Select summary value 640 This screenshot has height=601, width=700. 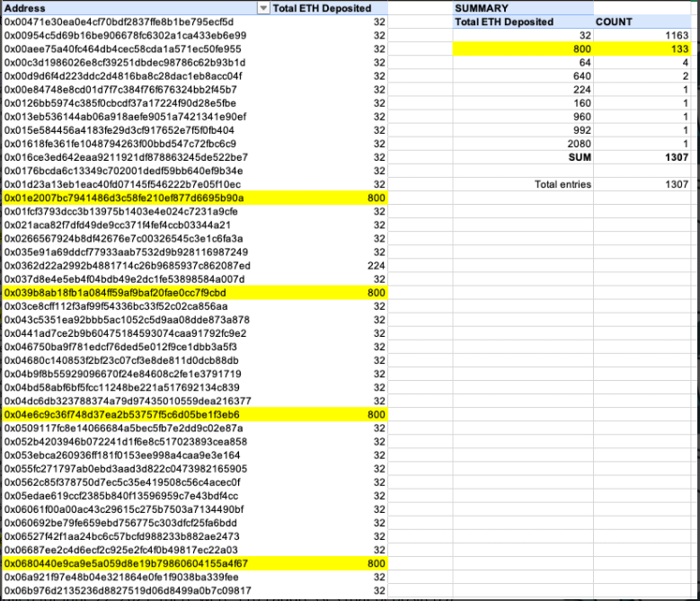523,75
